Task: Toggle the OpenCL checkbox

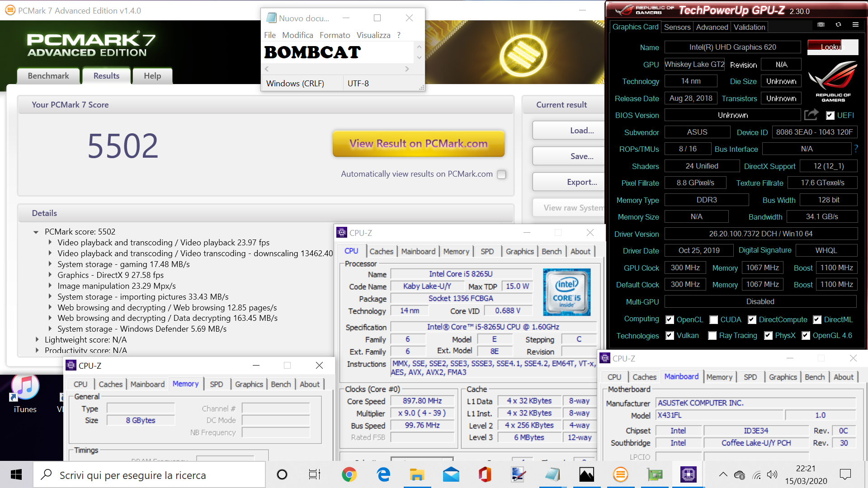Action: pyautogui.click(x=670, y=319)
